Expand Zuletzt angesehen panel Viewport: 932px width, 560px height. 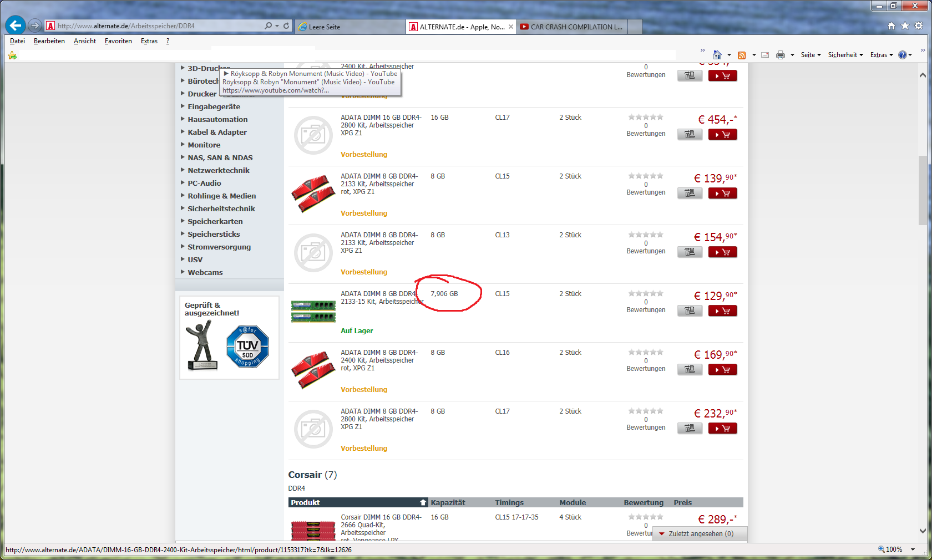[x=700, y=534]
